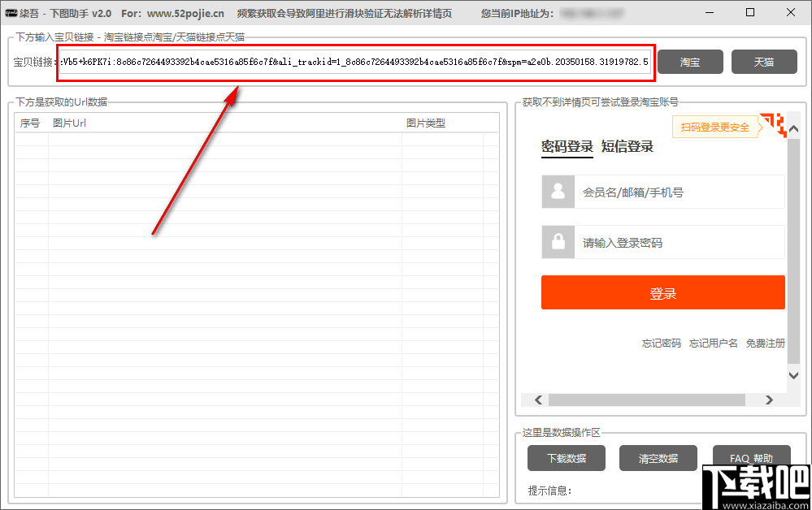The height and width of the screenshot is (510, 812).
Task: Click the 淘宝 button
Action: tap(690, 62)
